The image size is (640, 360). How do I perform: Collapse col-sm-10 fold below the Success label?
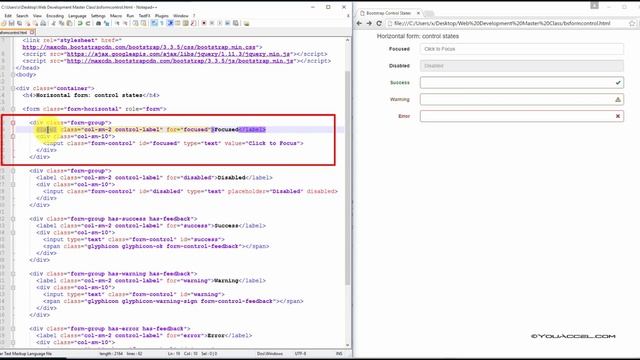(13, 233)
